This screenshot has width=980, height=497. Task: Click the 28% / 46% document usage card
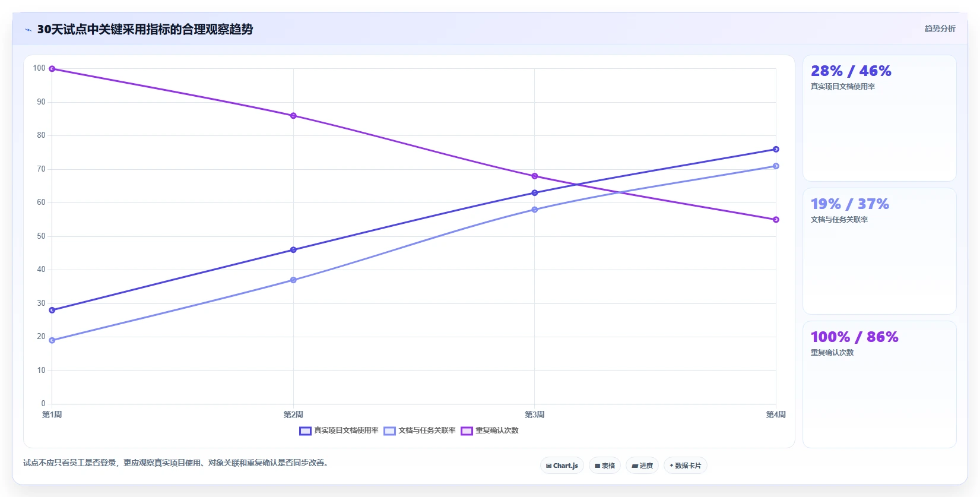[879, 118]
